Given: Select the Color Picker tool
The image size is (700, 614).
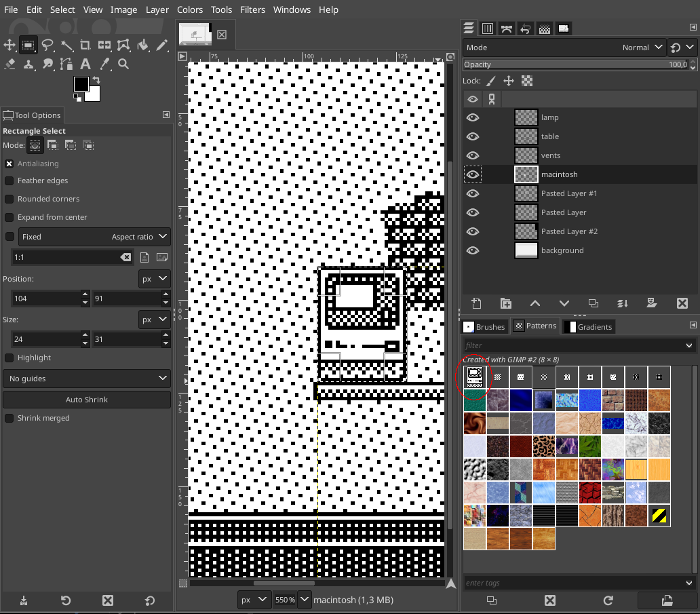Looking at the screenshot, I should tap(104, 64).
